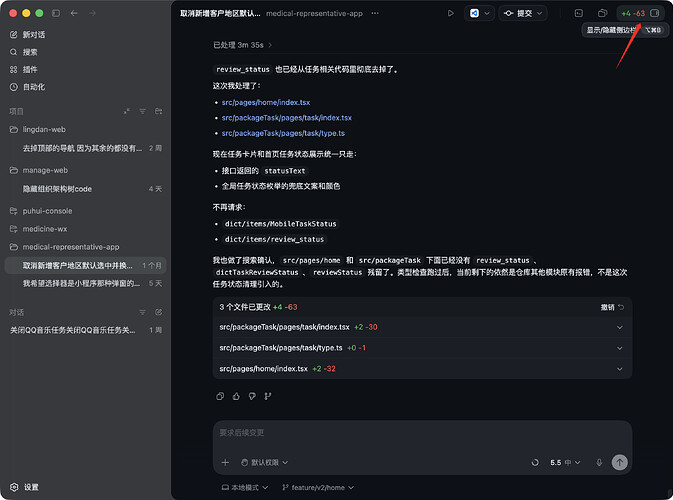This screenshot has width=673, height=500.
Task: Expand diff for src/pages/home/index.tsx row
Action: pos(422,369)
